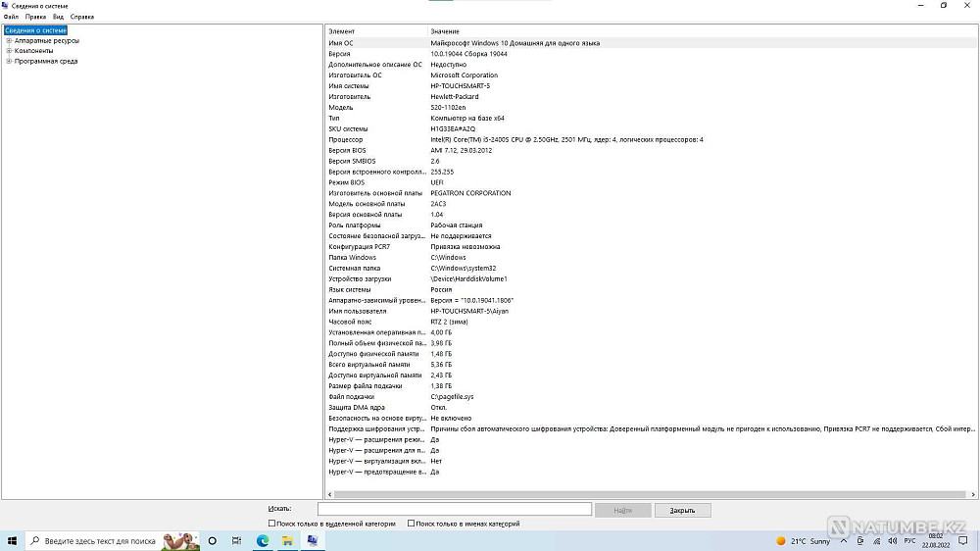The image size is (980, 551).
Task: Expand the Компоненты tree node
Action: pos(9,51)
